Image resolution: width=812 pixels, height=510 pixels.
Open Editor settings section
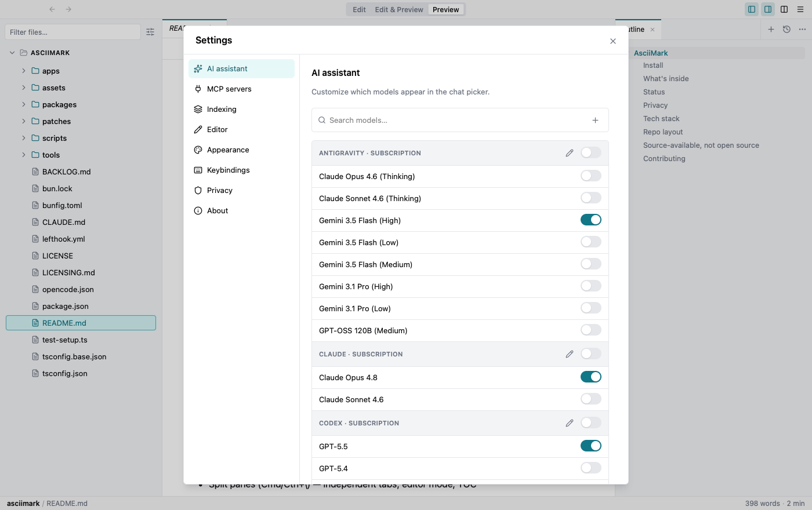(241, 129)
